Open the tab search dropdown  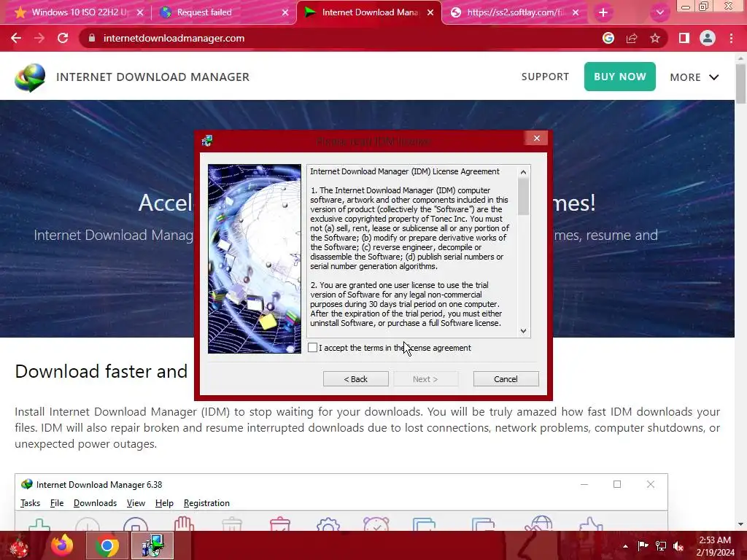pyautogui.click(x=659, y=13)
